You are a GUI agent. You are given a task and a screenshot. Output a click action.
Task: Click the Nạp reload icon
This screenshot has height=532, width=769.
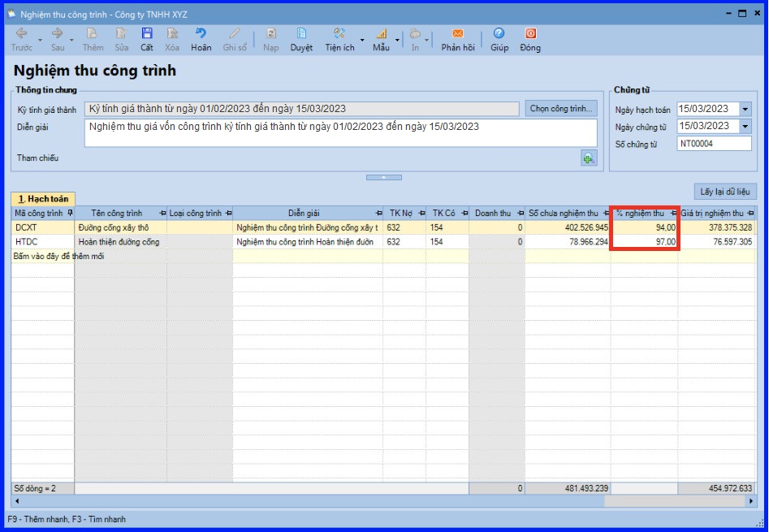click(x=270, y=33)
